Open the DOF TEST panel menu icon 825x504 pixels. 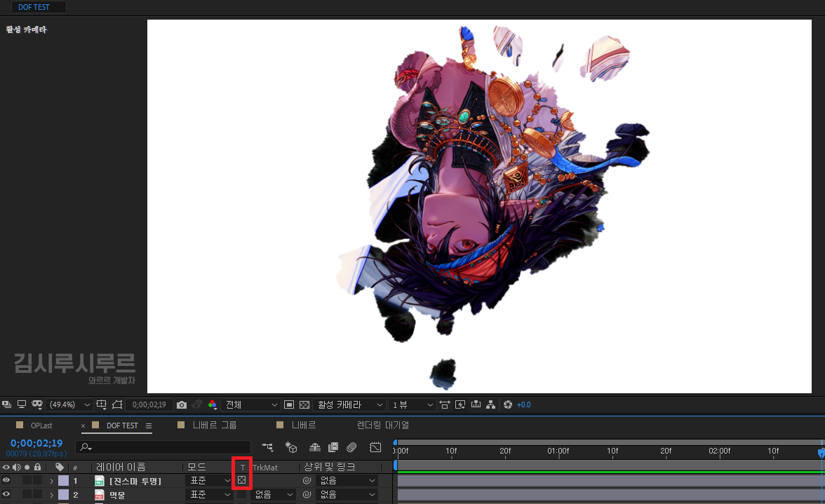coord(149,425)
